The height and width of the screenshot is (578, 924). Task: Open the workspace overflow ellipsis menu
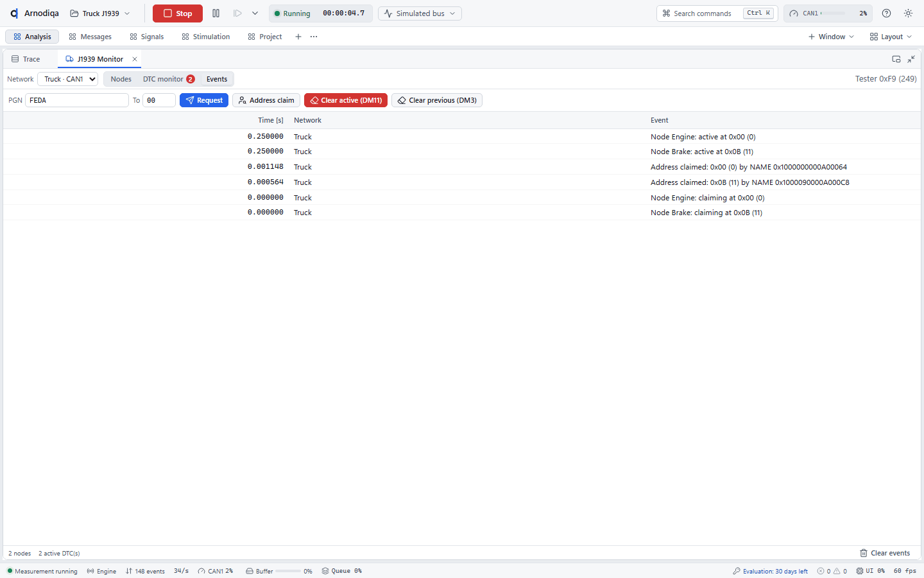coord(314,37)
